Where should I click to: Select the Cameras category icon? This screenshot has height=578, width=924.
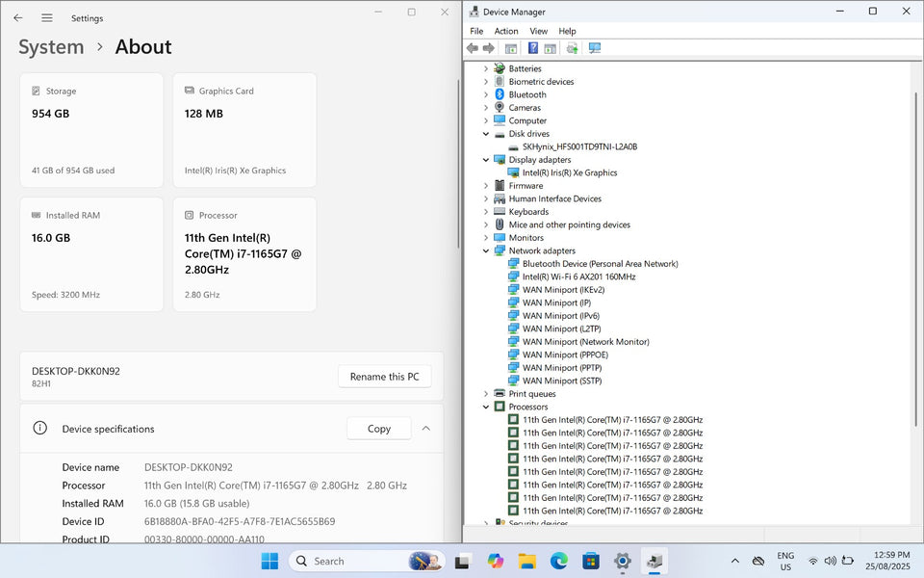click(x=500, y=107)
